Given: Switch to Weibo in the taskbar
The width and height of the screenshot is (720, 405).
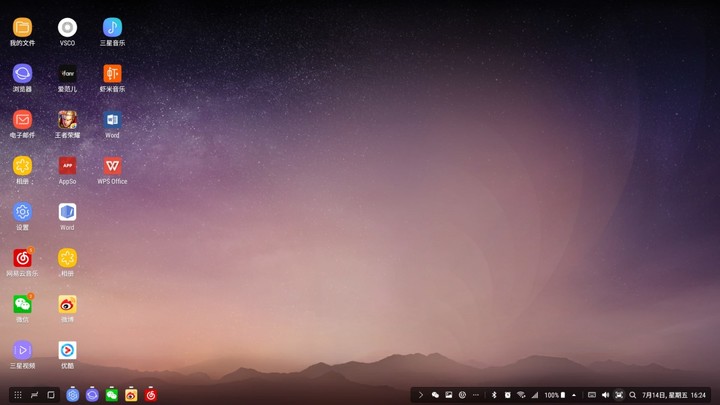Looking at the screenshot, I should [131, 395].
